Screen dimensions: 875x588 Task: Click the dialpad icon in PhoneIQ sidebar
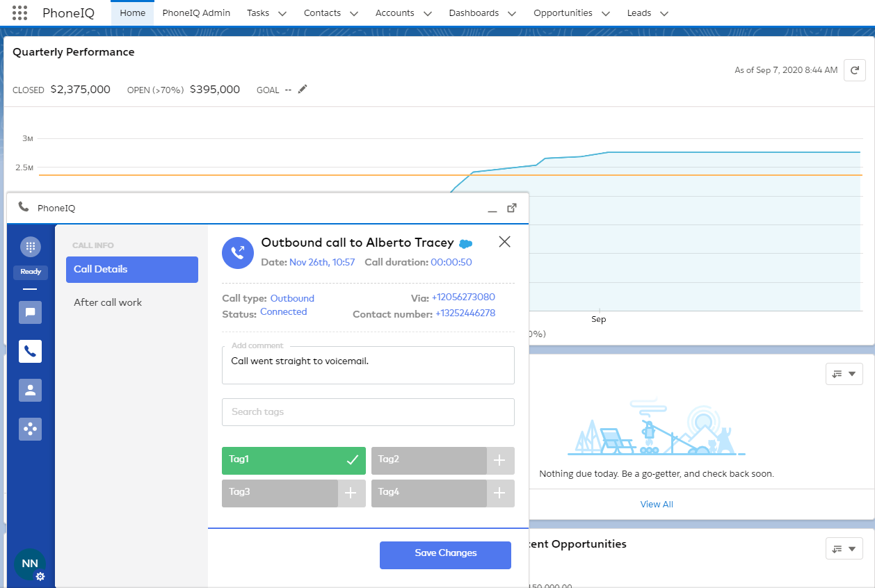pos(31,247)
